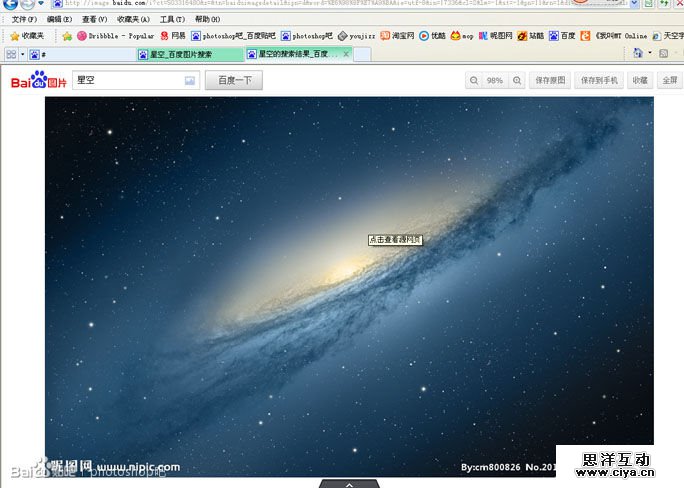Close the 星空的搜索结果_百度 tab
The image size is (684, 488).
coord(346,54)
